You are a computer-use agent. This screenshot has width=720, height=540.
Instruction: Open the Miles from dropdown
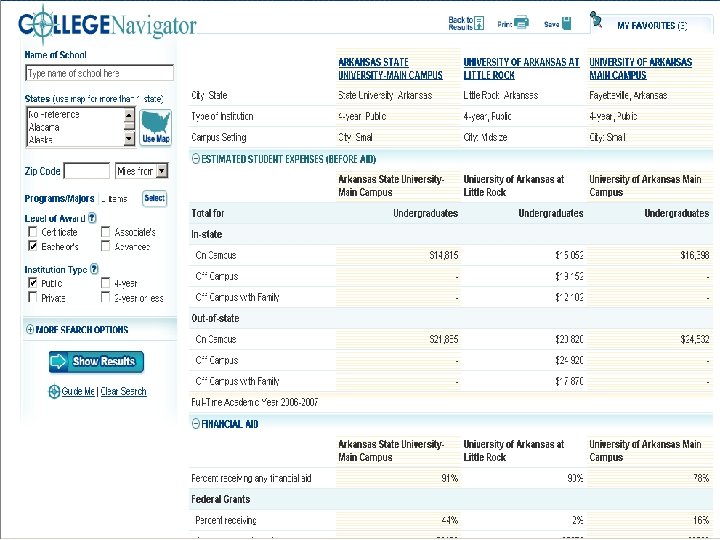pyautogui.click(x=141, y=171)
